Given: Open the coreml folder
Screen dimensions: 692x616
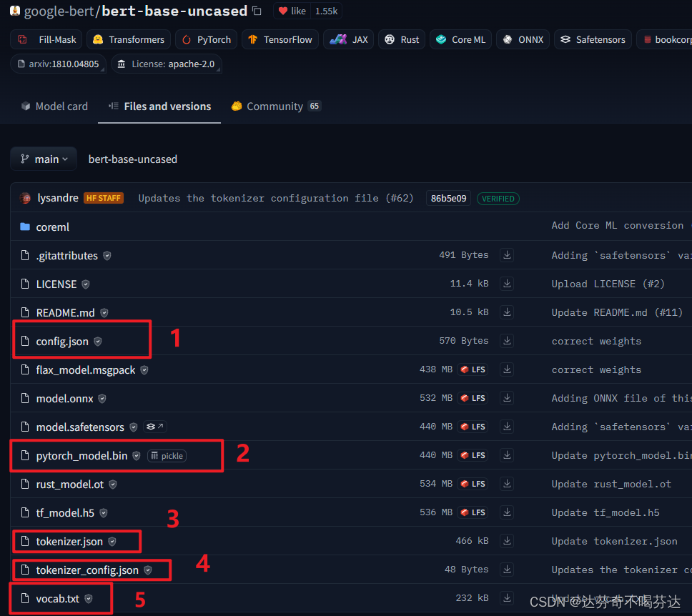Looking at the screenshot, I should click(52, 227).
